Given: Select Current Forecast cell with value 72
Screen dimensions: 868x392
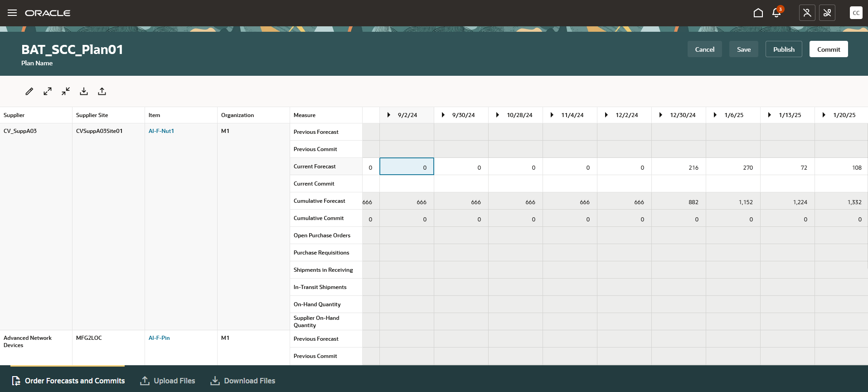Looking at the screenshot, I should click(x=787, y=167).
